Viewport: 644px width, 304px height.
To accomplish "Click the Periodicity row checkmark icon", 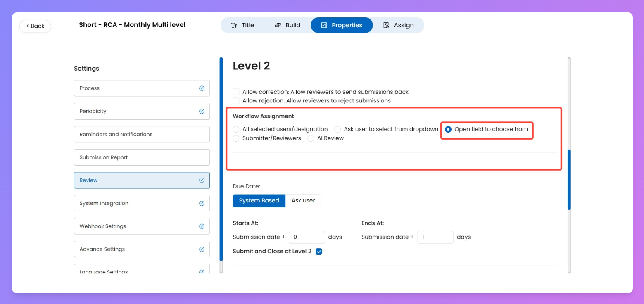I will [202, 112].
